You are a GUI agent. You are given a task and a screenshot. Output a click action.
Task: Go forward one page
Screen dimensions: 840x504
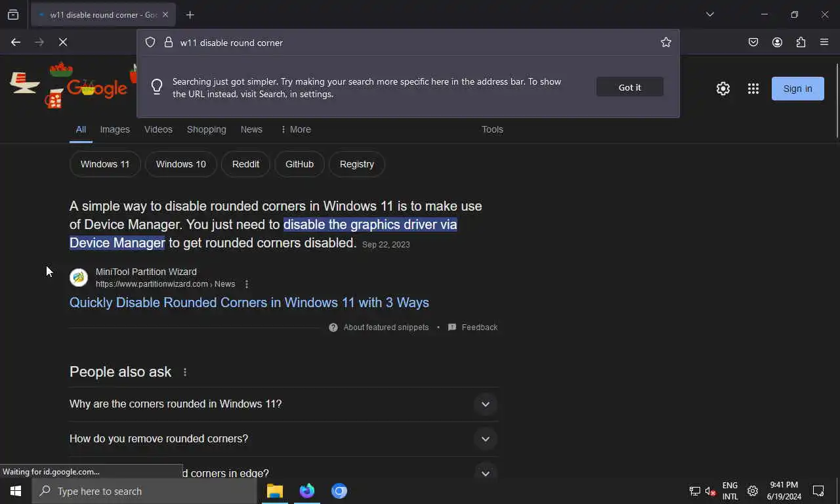coord(39,42)
